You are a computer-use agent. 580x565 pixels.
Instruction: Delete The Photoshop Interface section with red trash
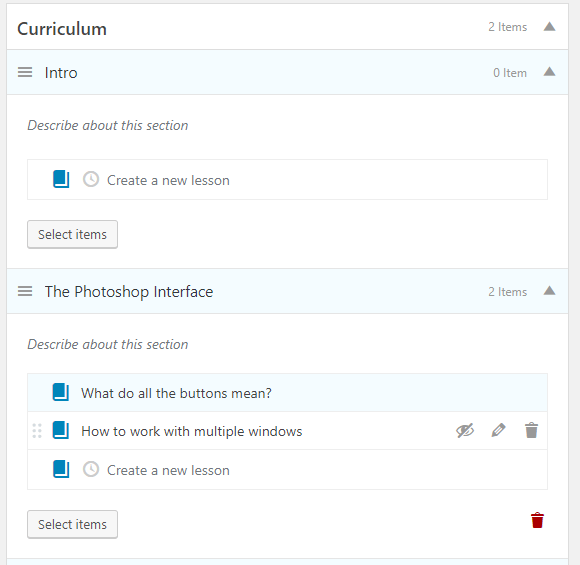(x=537, y=520)
